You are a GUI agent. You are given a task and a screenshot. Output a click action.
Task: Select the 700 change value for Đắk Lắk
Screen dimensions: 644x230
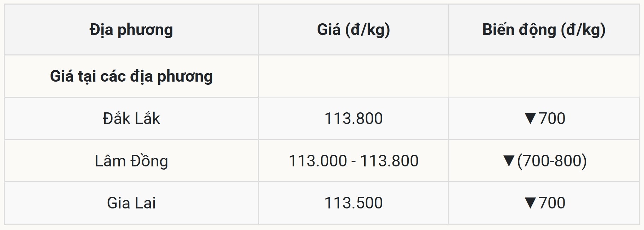pyautogui.click(x=552, y=118)
